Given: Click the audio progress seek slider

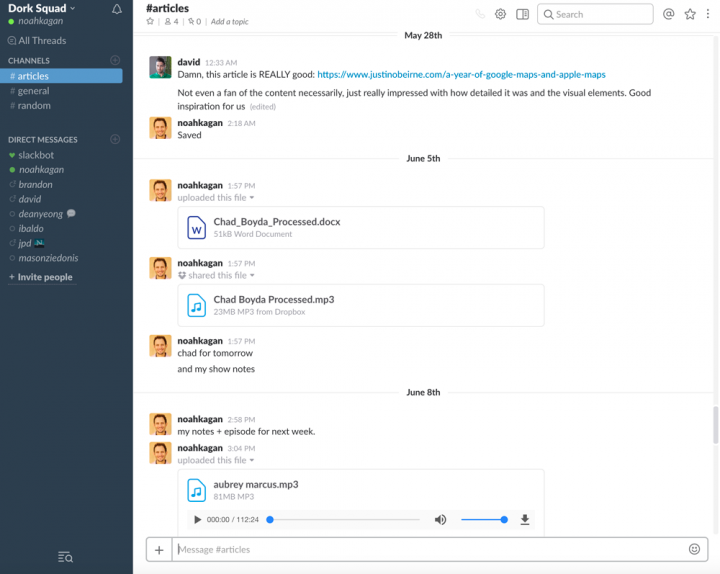Looking at the screenshot, I should click(x=343, y=520).
